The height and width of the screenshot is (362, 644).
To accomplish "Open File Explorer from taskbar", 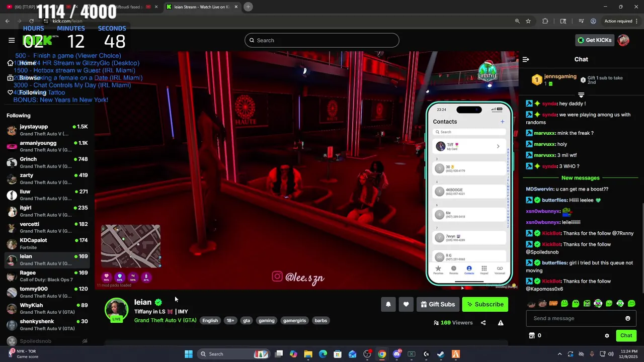I will [308, 354].
